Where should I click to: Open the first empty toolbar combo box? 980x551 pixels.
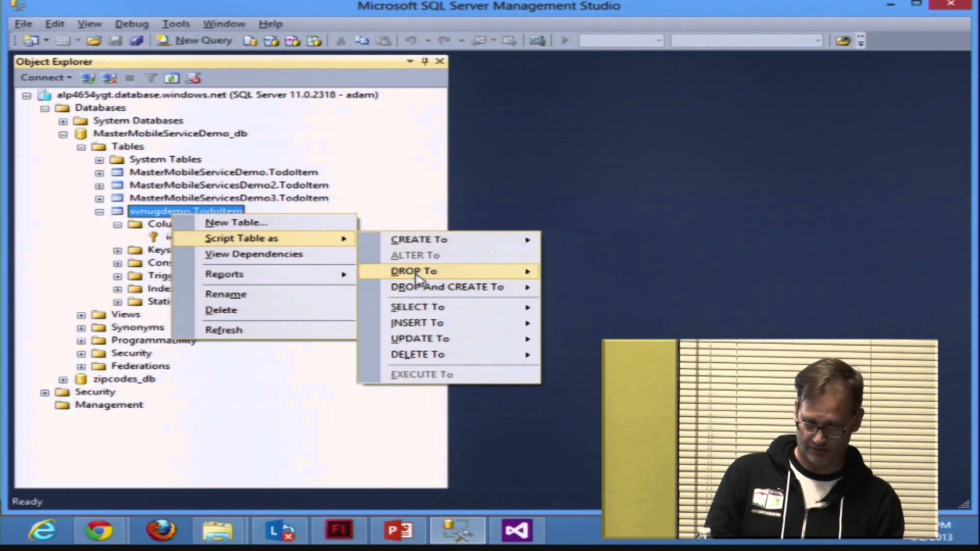pyautogui.click(x=621, y=40)
